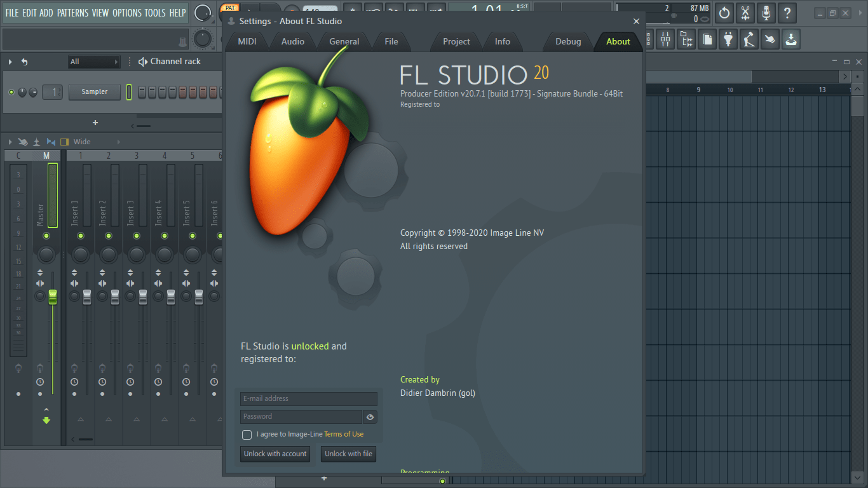868x488 pixels.
Task: Click the Insert 1 latency clock icon
Action: pyautogui.click(x=74, y=382)
